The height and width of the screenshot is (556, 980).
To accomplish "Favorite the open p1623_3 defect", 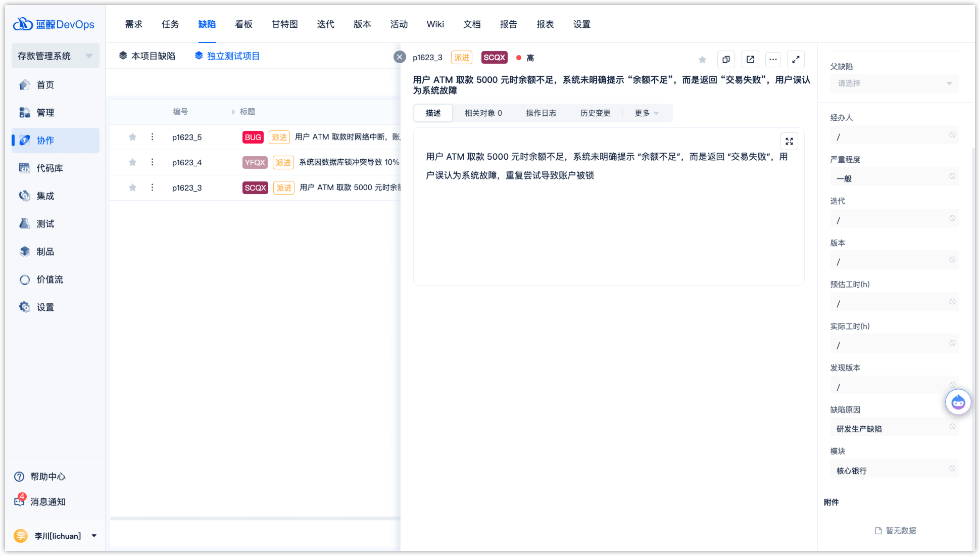I will (x=702, y=60).
